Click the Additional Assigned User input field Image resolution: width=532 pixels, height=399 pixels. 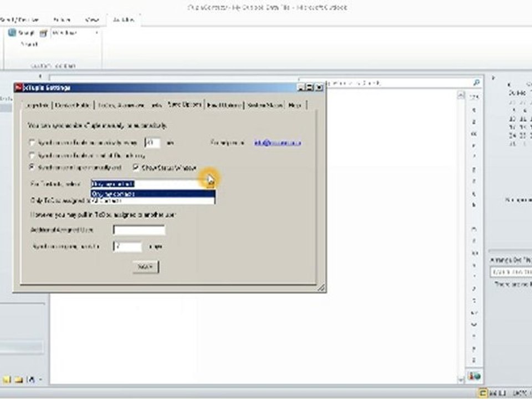(x=139, y=230)
